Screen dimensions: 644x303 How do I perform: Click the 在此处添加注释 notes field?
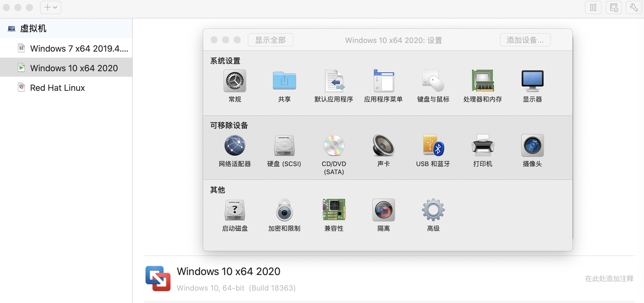click(x=609, y=279)
